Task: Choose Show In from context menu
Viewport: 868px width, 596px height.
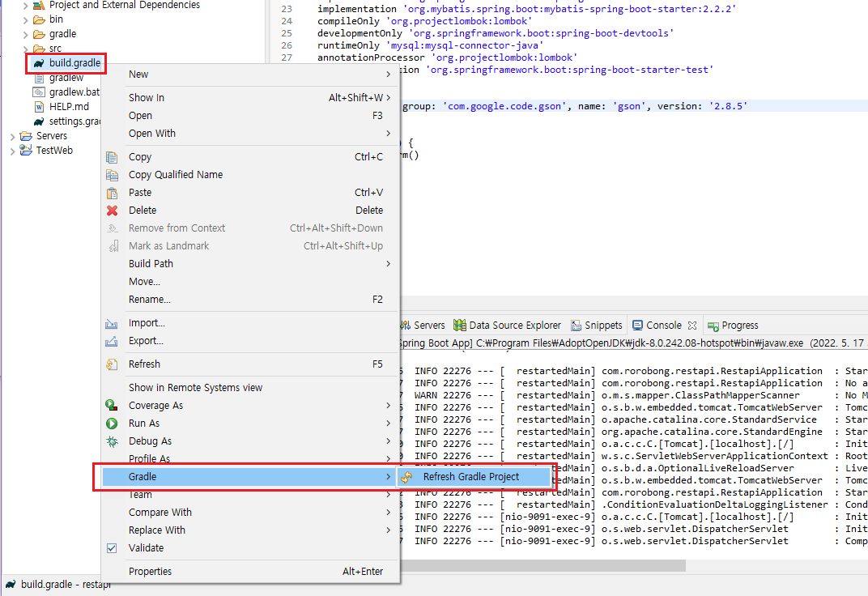Action: pyautogui.click(x=250, y=98)
